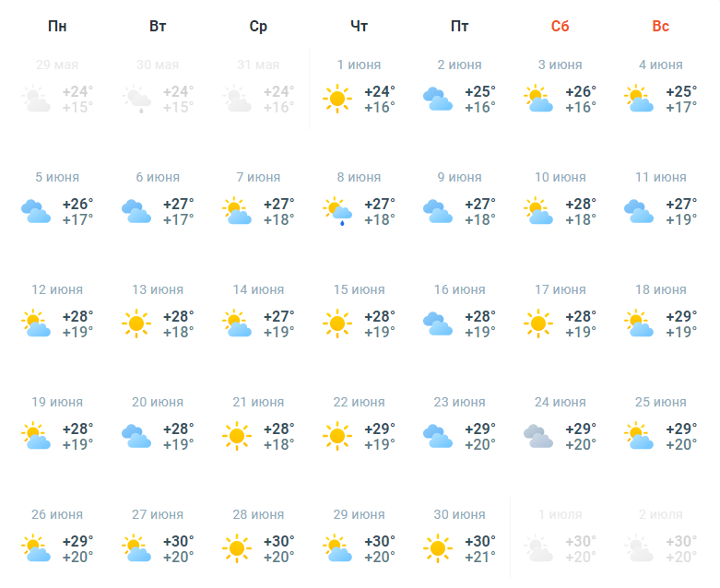
Task: Open the forecast for 5 июня
Action: [57, 200]
